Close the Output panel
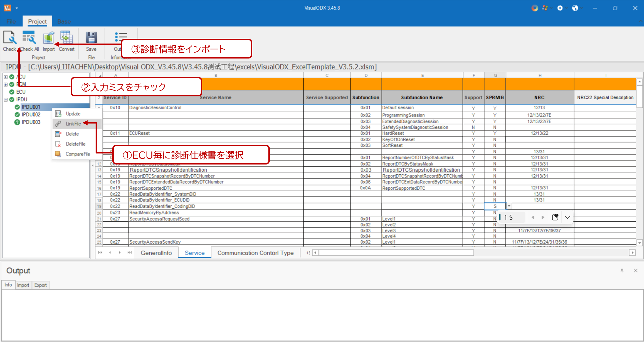The image size is (644, 342). [636, 270]
